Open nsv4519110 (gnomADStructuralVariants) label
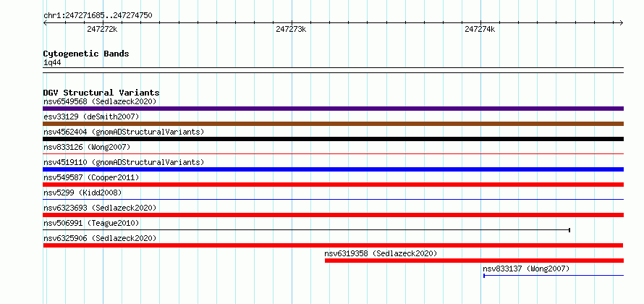 coord(124,162)
